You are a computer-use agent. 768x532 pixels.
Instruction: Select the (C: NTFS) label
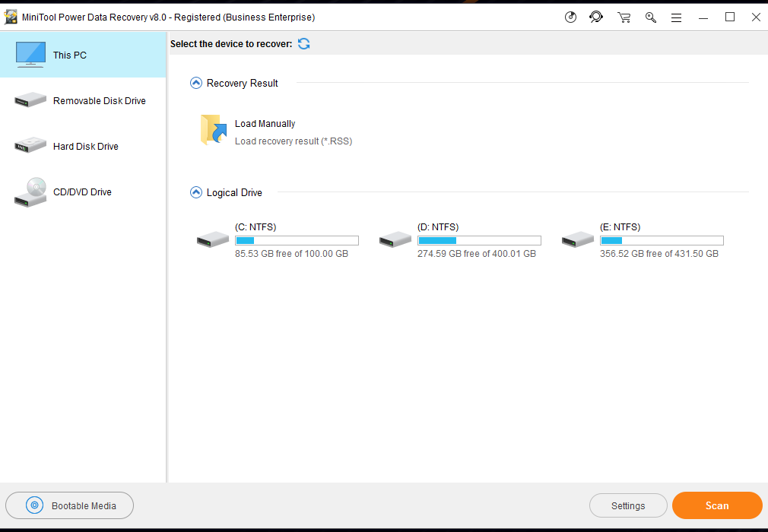pos(255,227)
